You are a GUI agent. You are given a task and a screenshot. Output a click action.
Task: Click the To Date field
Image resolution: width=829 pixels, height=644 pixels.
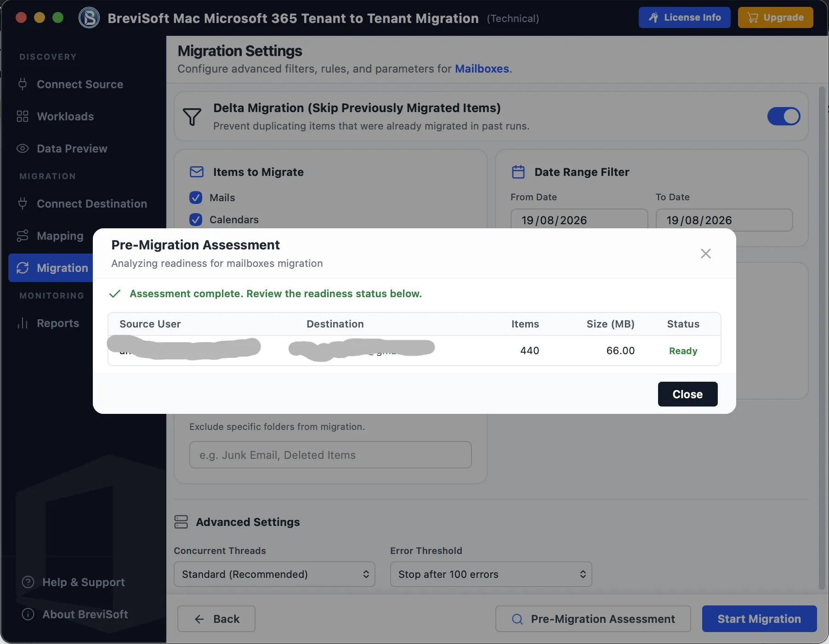(x=724, y=220)
